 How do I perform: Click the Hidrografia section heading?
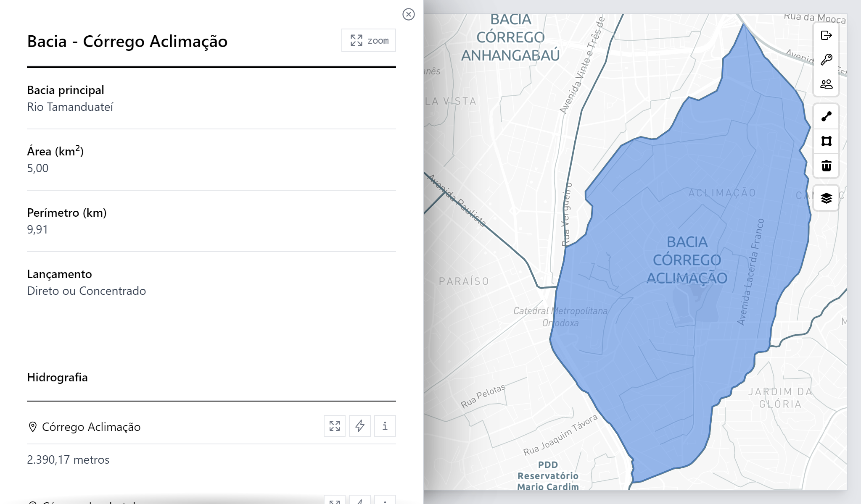(58, 378)
